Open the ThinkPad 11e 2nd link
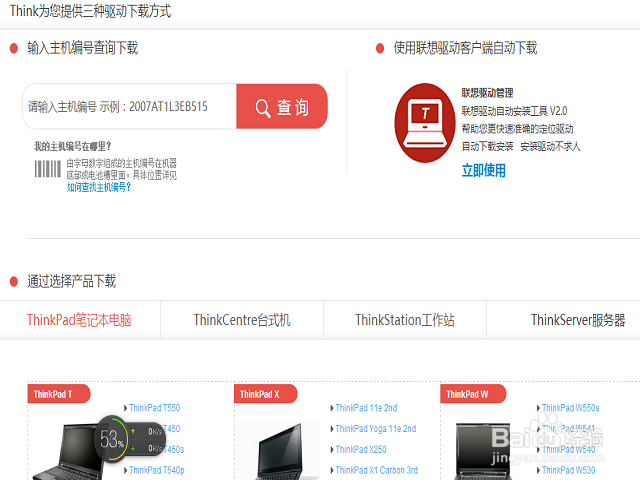The width and height of the screenshot is (640, 480). click(366, 408)
